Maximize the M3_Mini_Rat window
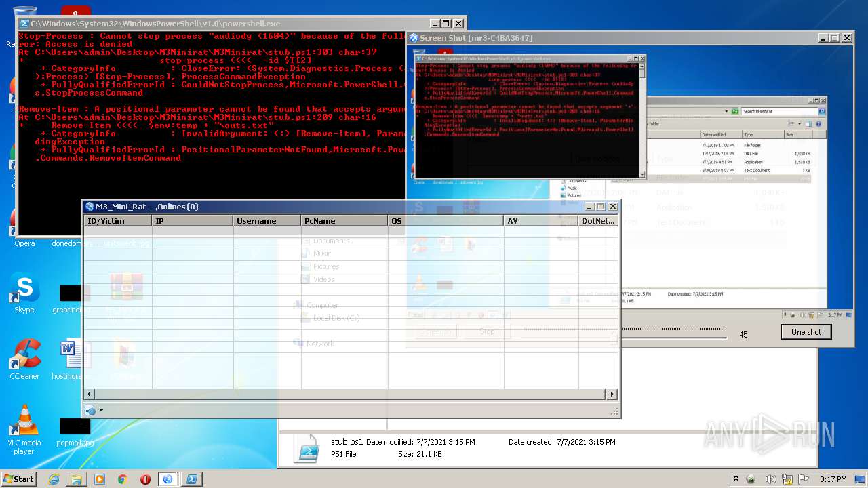The height and width of the screenshot is (488, 868). 600,207
